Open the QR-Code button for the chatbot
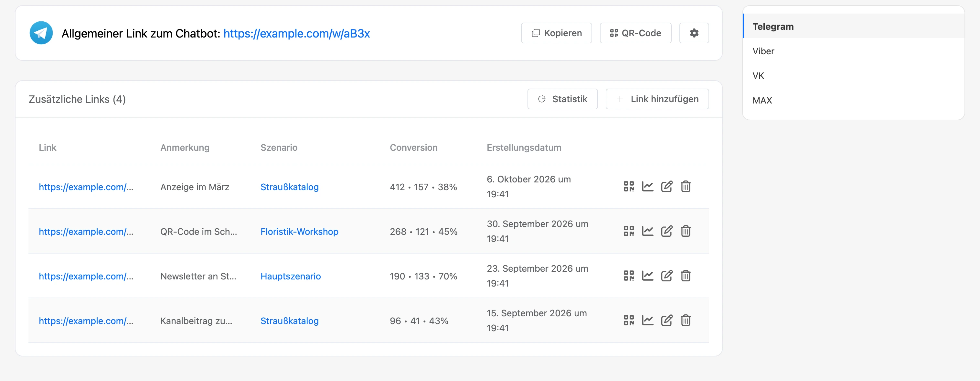980x381 pixels. (x=635, y=33)
